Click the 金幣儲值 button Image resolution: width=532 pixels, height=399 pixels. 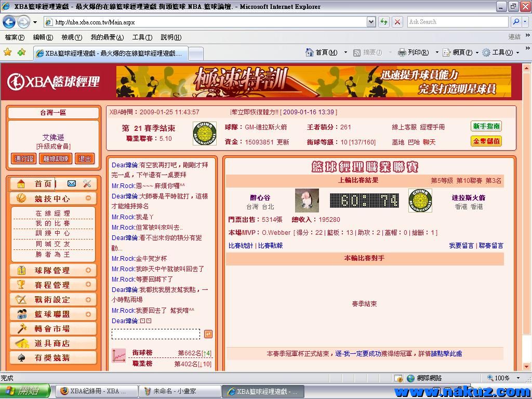486,141
